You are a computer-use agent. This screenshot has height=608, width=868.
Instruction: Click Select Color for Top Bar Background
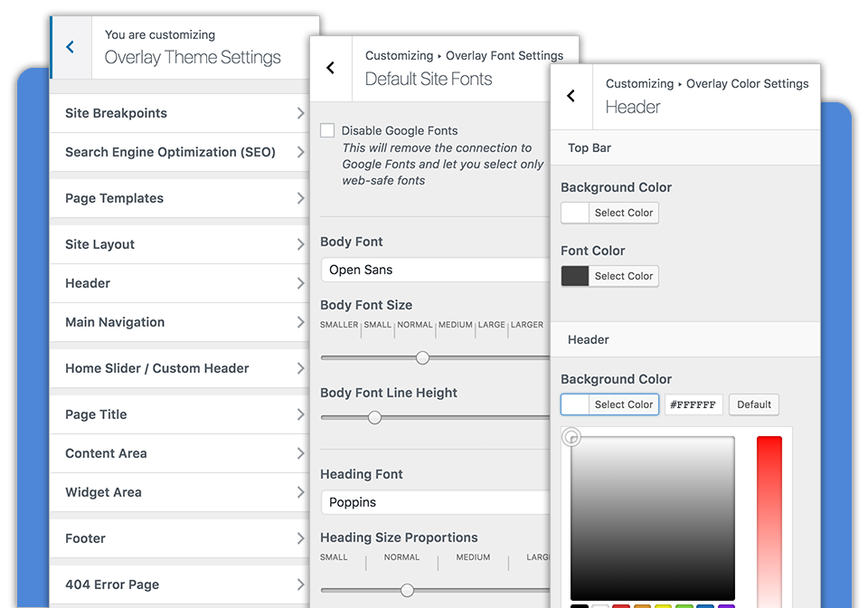tap(623, 213)
